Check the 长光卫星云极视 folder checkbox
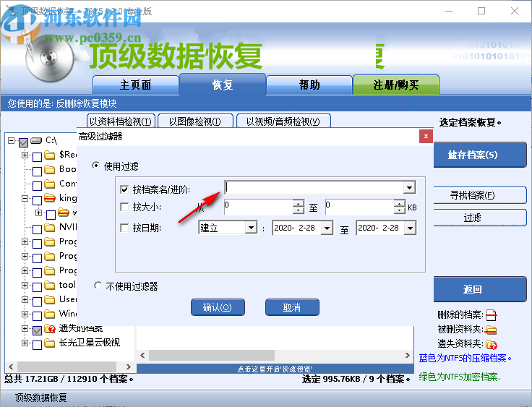The width and height of the screenshot is (532, 407). point(37,345)
